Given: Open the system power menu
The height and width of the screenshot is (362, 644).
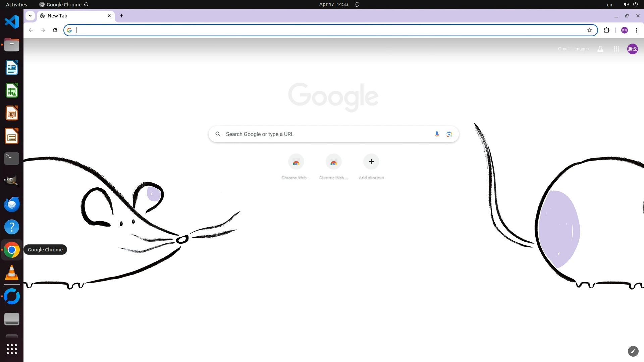Looking at the screenshot, I should point(635,4).
